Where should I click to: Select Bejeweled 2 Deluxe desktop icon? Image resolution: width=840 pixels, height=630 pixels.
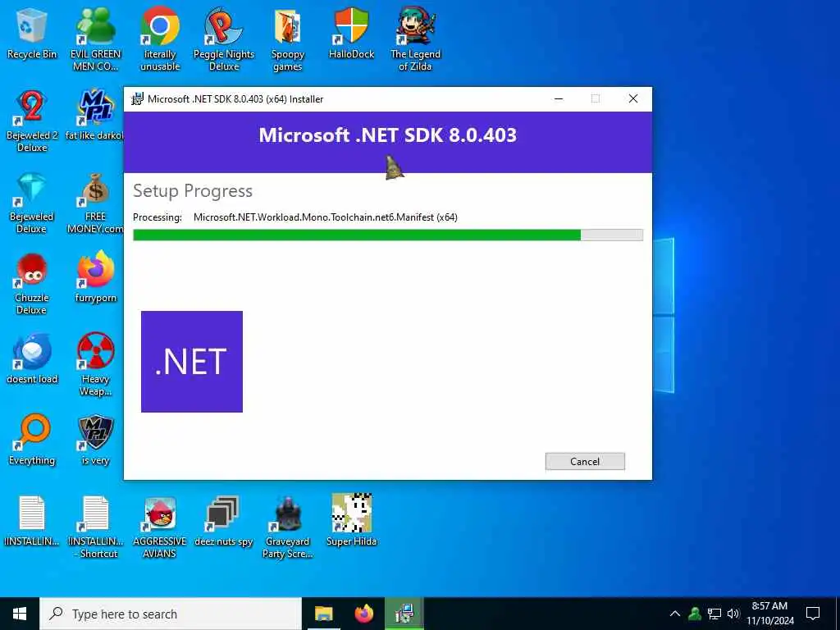pyautogui.click(x=32, y=121)
